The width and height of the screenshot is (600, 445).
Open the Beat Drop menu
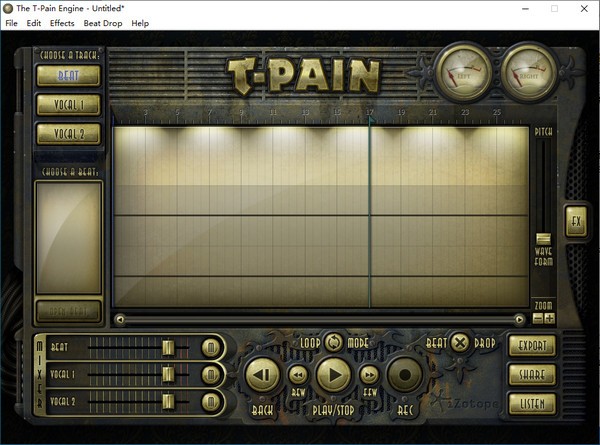pos(103,23)
